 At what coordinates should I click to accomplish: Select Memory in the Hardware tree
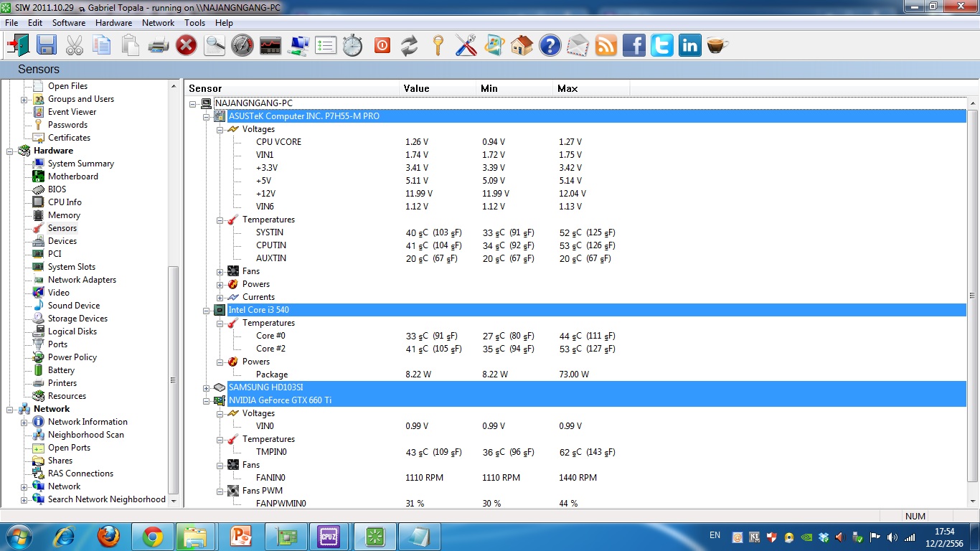tap(64, 215)
